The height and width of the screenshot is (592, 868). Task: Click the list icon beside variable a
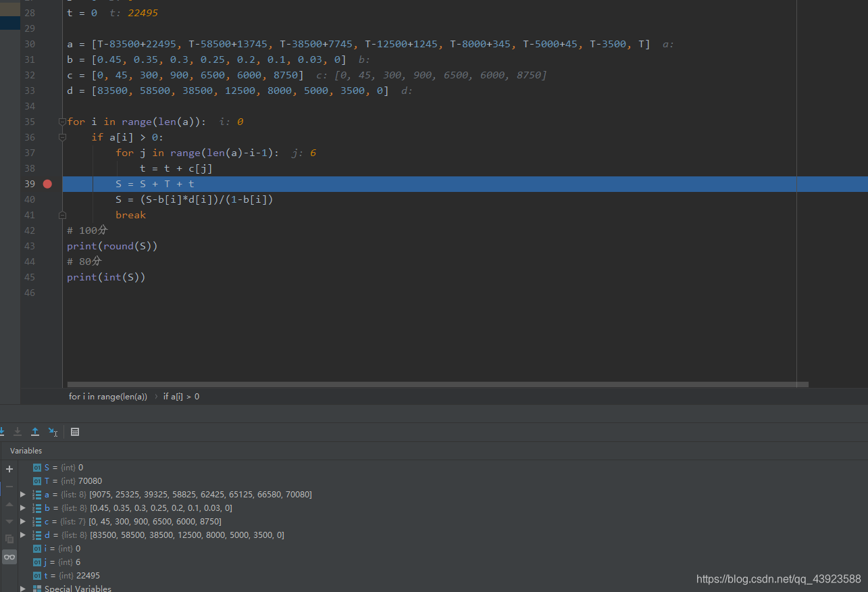[37, 495]
